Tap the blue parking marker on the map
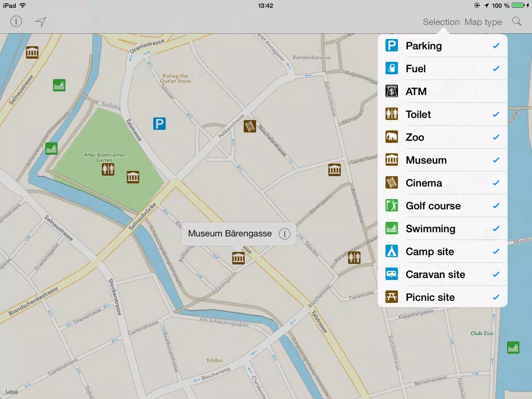532x399 pixels. click(x=159, y=124)
